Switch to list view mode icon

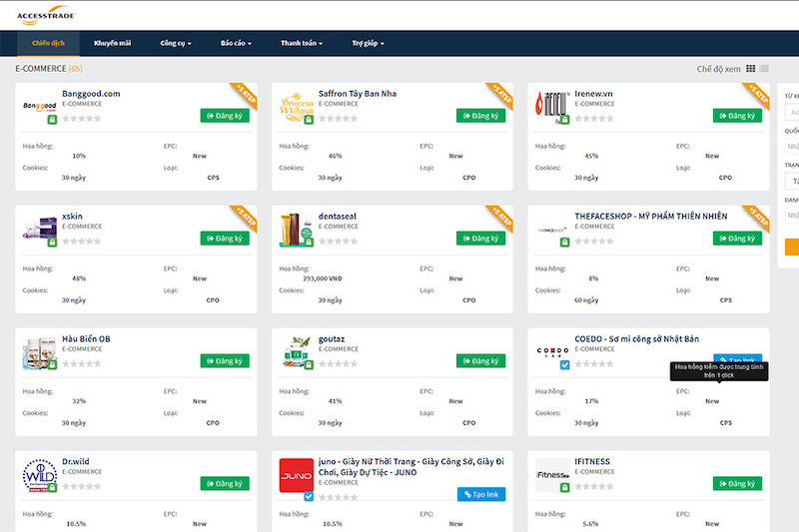[x=764, y=69]
